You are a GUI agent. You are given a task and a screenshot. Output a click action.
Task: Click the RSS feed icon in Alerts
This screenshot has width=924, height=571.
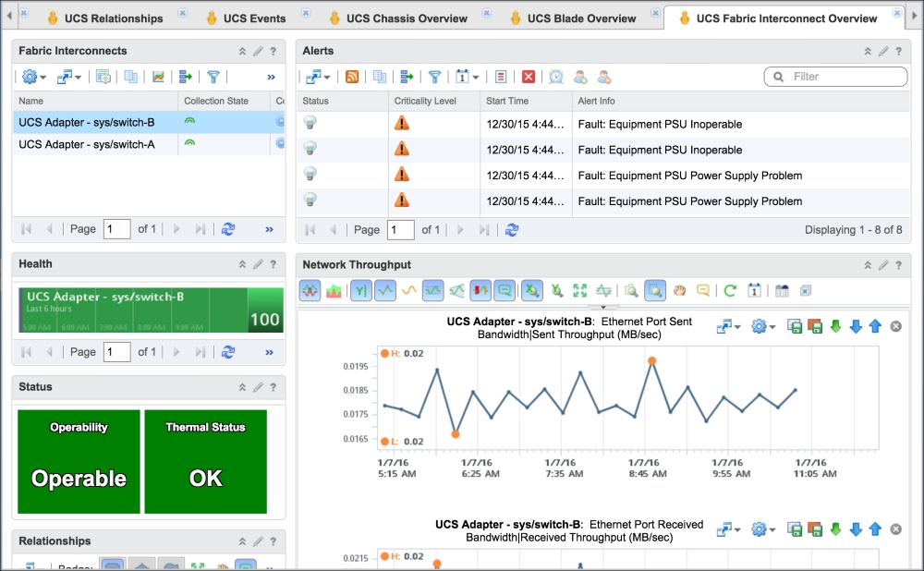tap(352, 77)
